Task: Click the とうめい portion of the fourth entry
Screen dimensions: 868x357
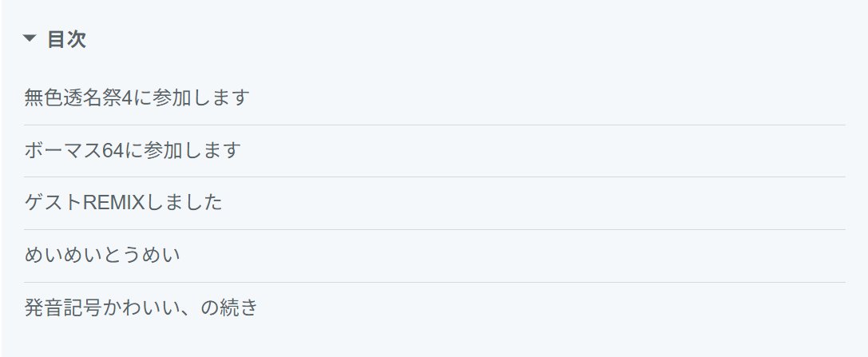Action: coord(141,255)
